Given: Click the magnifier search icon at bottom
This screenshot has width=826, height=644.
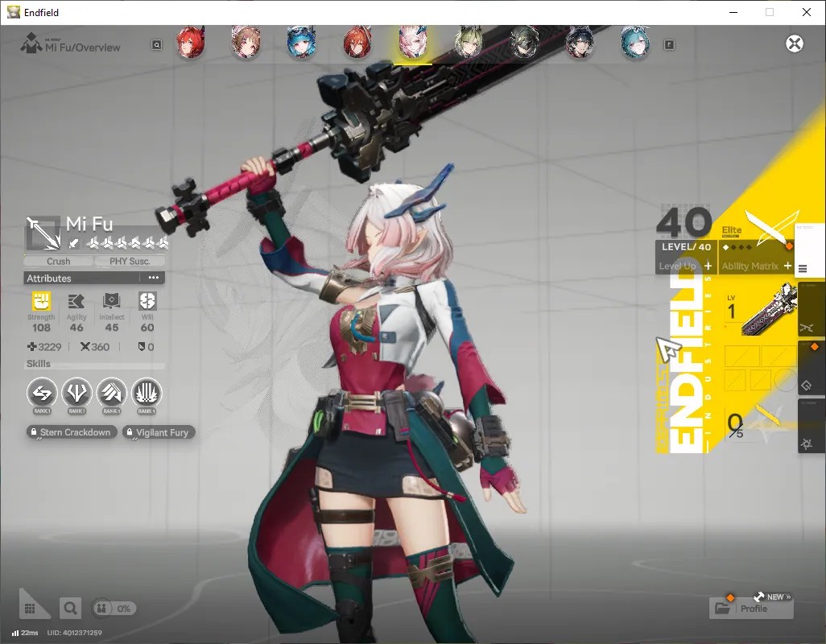Looking at the screenshot, I should (x=71, y=609).
